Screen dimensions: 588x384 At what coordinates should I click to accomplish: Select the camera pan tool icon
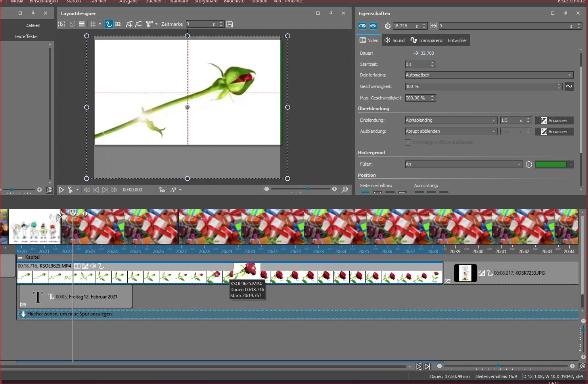pyautogui.click(x=118, y=24)
